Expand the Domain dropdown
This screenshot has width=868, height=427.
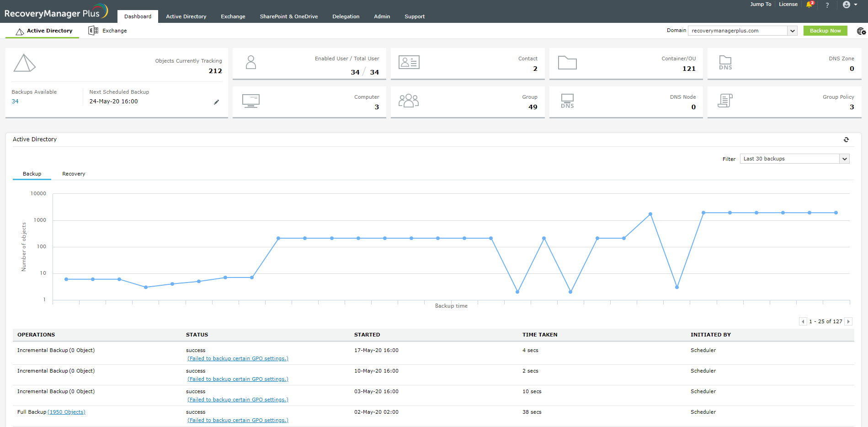(792, 31)
